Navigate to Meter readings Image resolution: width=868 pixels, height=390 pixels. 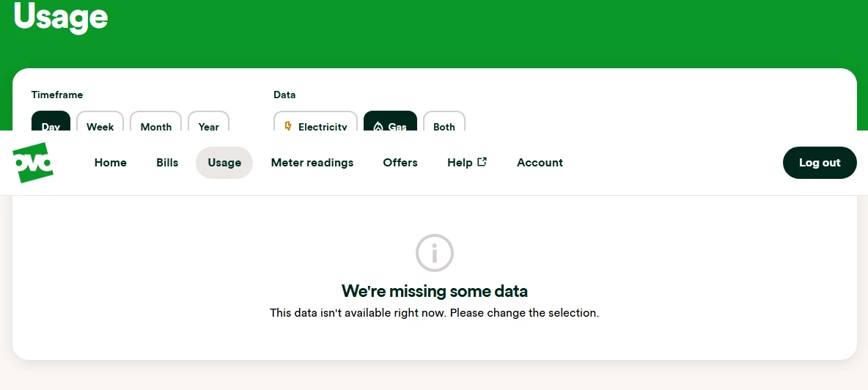pos(312,163)
